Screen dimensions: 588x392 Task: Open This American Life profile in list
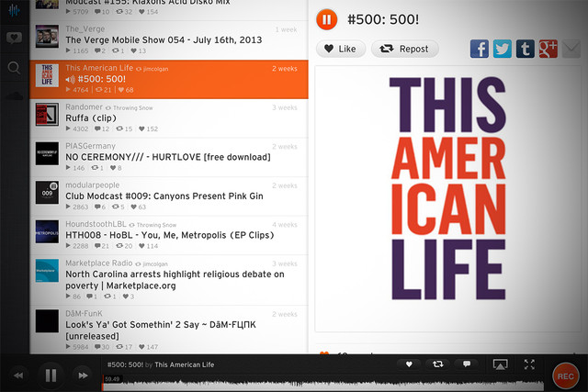coord(99,68)
